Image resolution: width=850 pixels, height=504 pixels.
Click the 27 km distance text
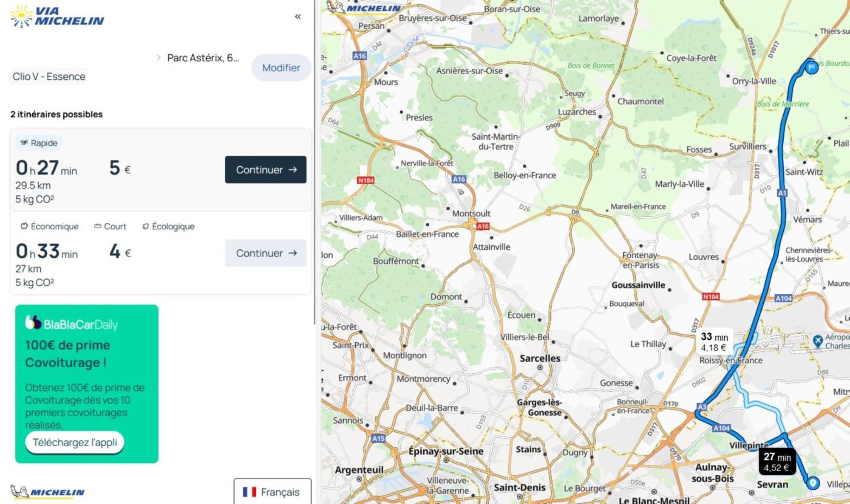28,269
